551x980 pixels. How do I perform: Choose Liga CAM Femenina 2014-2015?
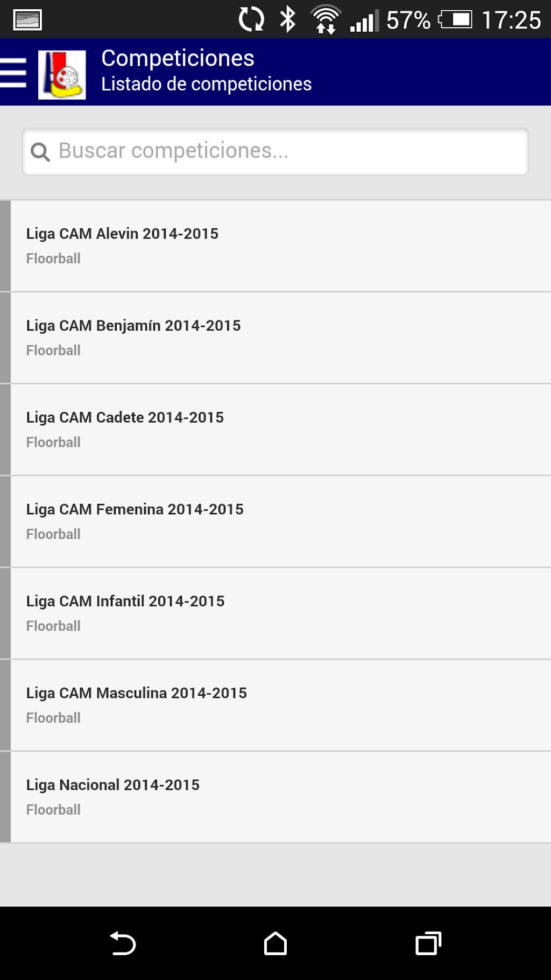tap(280, 521)
